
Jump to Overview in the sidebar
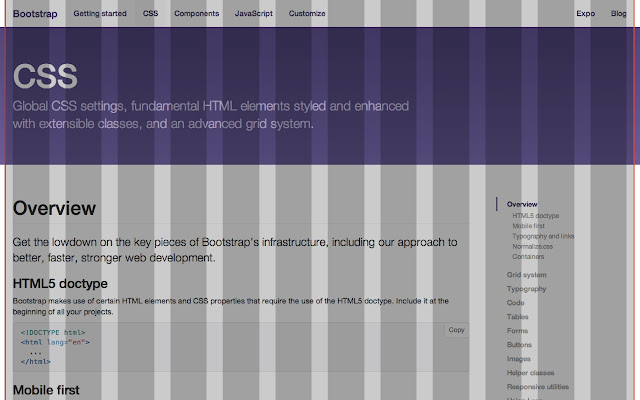(x=522, y=204)
